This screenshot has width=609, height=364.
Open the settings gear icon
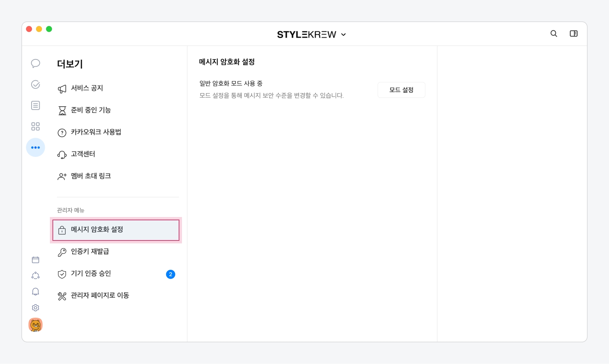point(36,308)
